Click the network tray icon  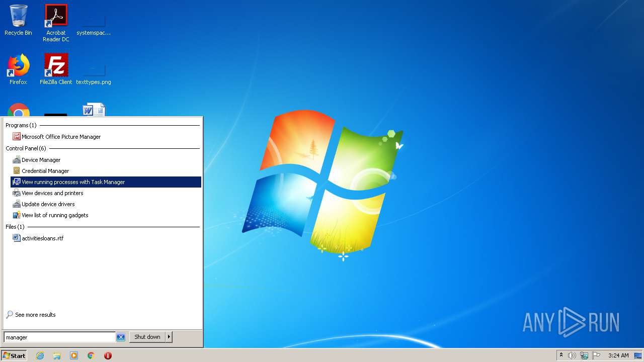[x=584, y=355]
